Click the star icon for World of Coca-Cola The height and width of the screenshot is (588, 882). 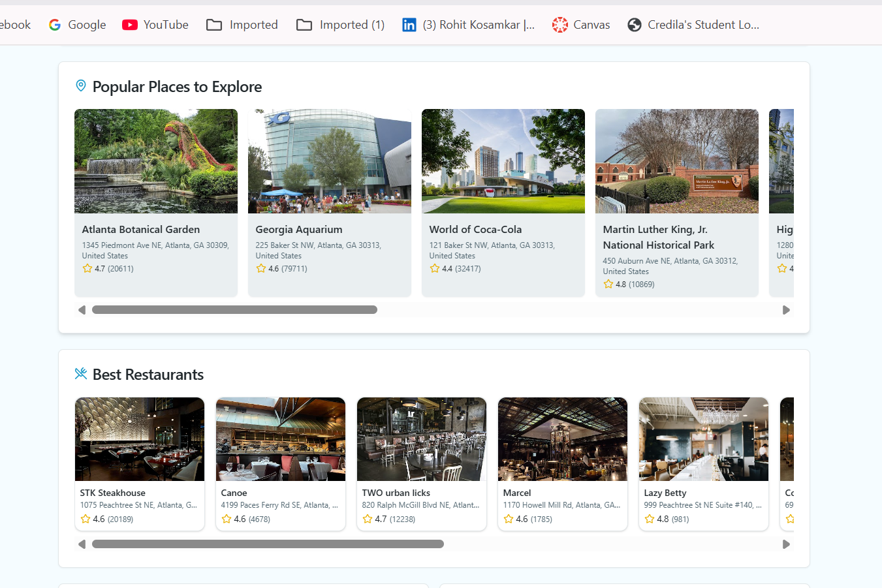tap(435, 268)
